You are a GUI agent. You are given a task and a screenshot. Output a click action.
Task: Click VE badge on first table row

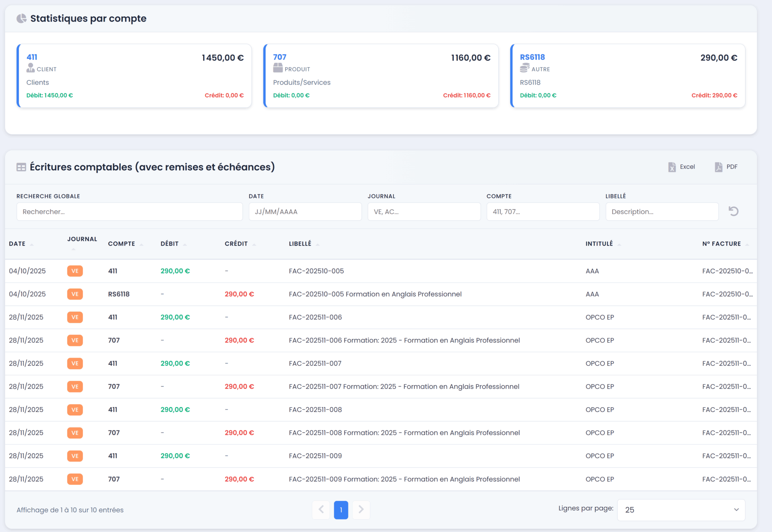pyautogui.click(x=75, y=271)
